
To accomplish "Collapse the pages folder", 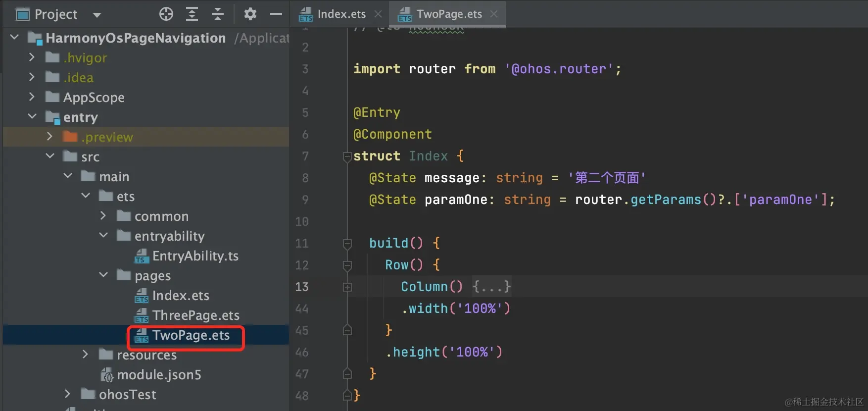I will 103,275.
